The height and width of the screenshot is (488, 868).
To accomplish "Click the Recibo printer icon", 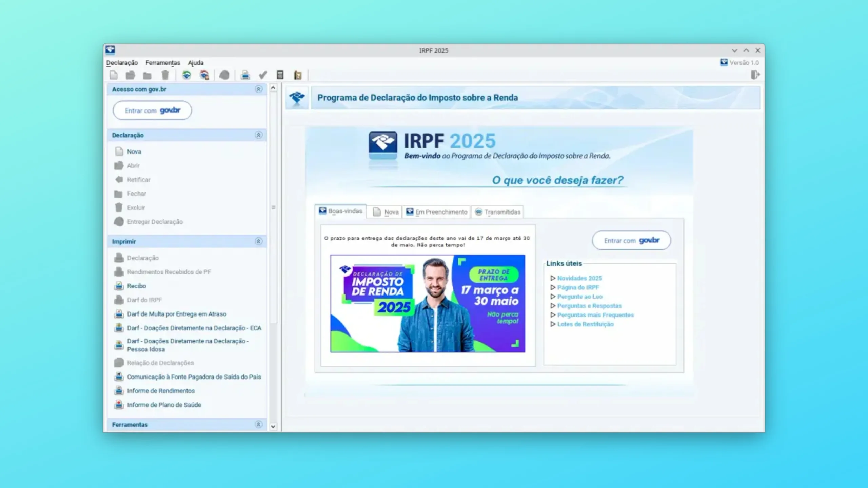I will (x=119, y=286).
